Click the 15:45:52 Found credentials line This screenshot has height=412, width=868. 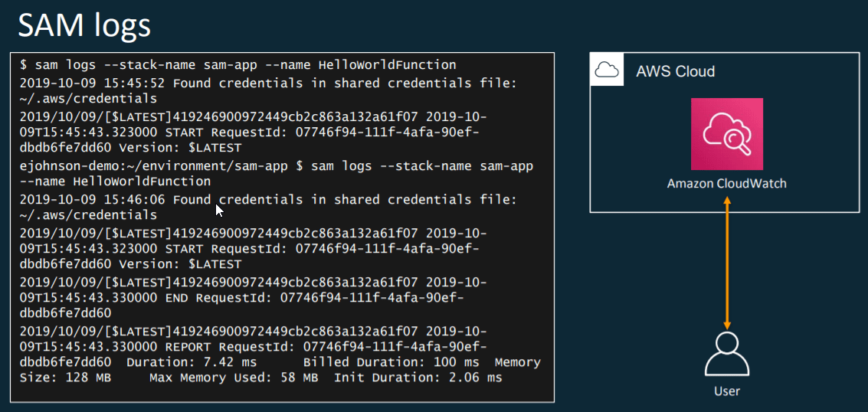(267, 82)
